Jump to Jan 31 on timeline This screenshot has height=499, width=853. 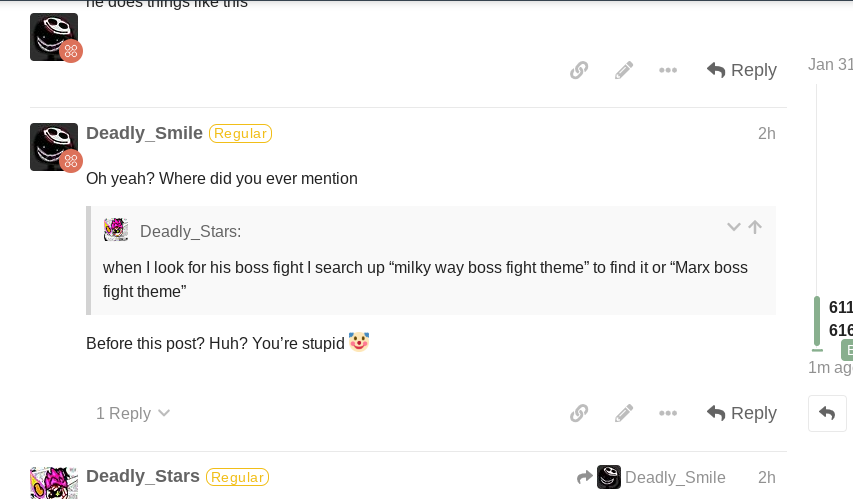[830, 65]
